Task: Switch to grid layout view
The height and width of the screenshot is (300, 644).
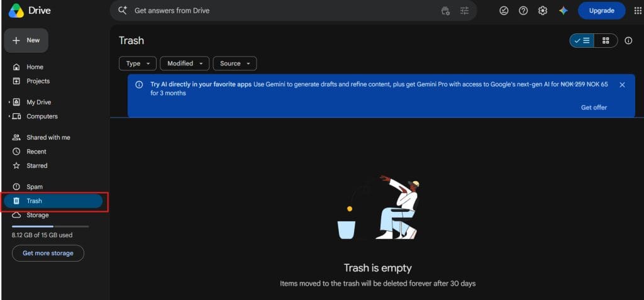Action: (x=606, y=40)
